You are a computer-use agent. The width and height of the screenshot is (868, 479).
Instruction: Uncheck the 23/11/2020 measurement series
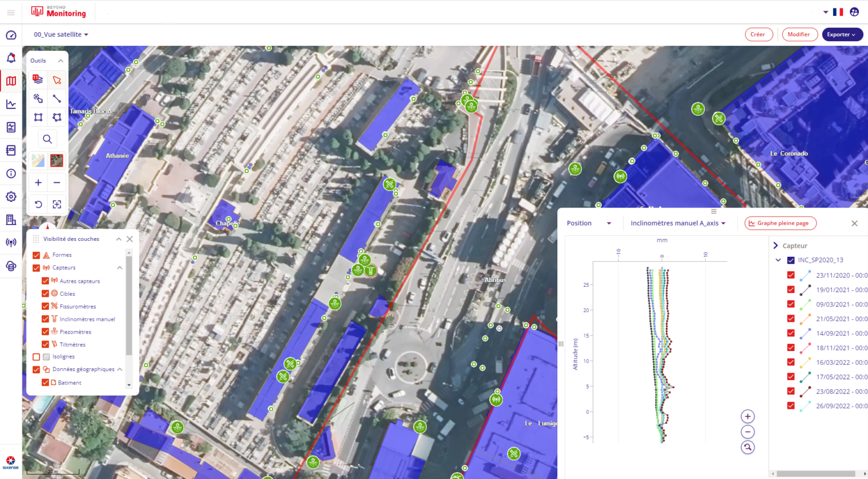tap(791, 275)
